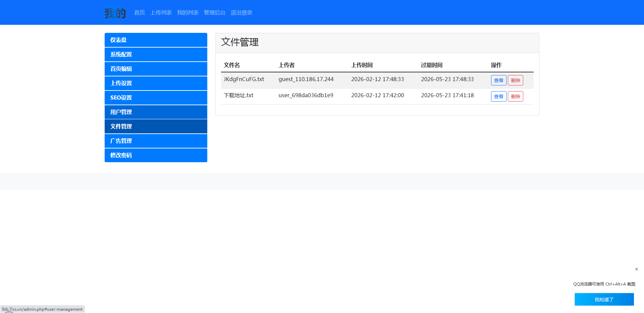This screenshot has width=644, height=313.
Task: Click the 我的 site logo
Action: (x=115, y=13)
